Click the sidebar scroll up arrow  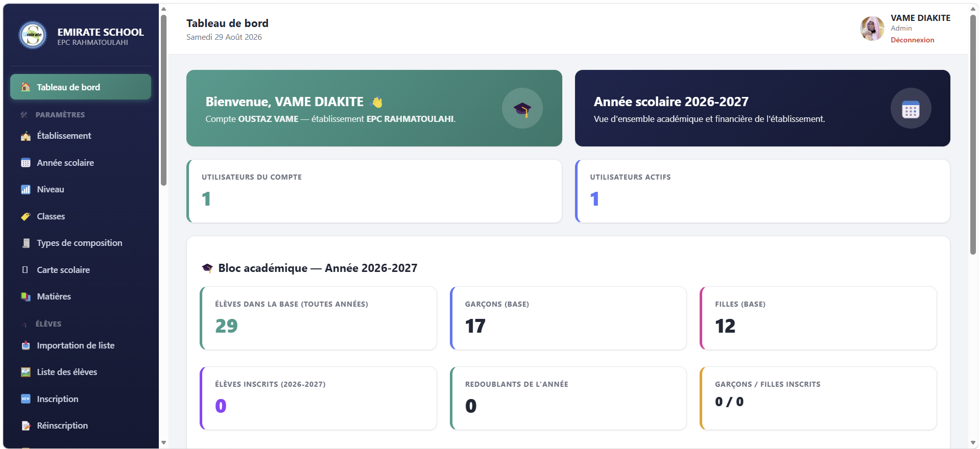(163, 9)
